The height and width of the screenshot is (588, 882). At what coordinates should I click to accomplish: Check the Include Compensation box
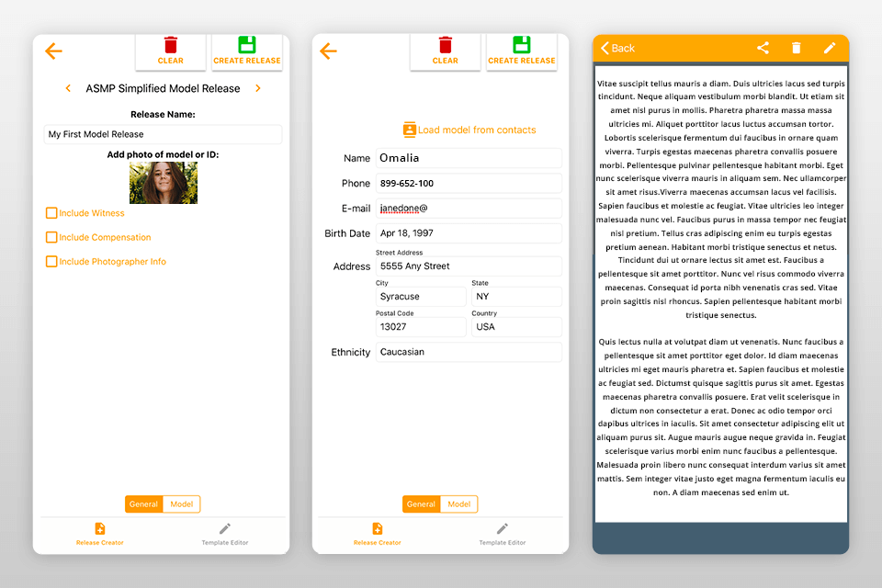(51, 237)
